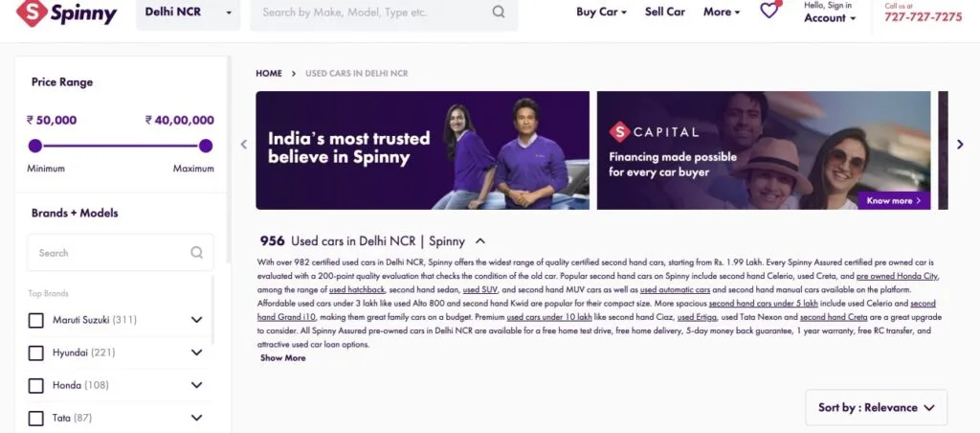The width and height of the screenshot is (980, 433).
Task: Expand Honda models list
Action: [197, 385]
